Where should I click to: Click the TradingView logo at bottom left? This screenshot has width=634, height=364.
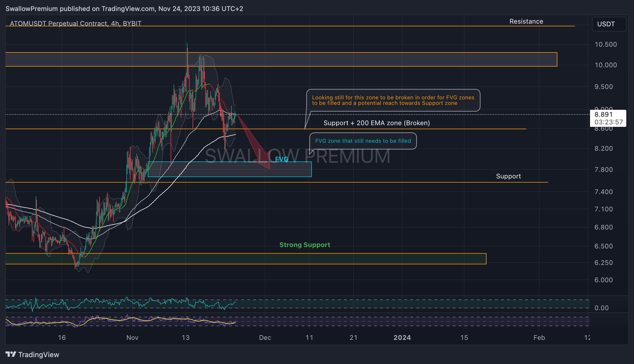point(32,354)
